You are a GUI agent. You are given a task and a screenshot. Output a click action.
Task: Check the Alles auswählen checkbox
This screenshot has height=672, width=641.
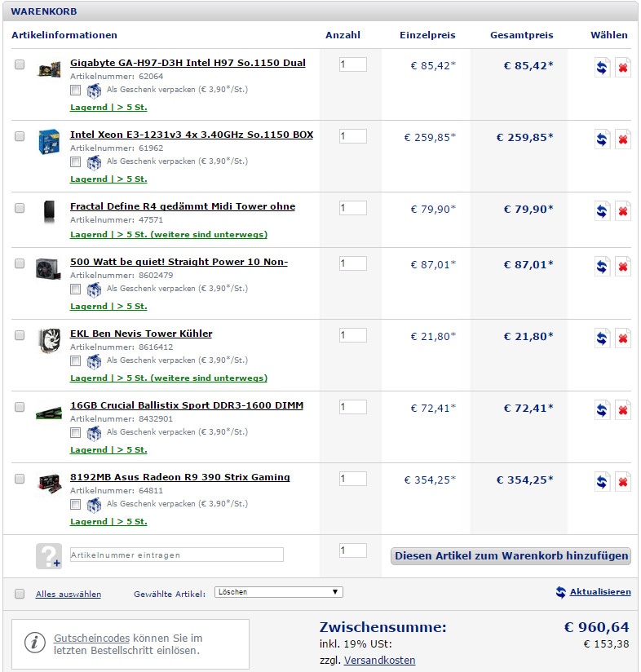click(20, 594)
